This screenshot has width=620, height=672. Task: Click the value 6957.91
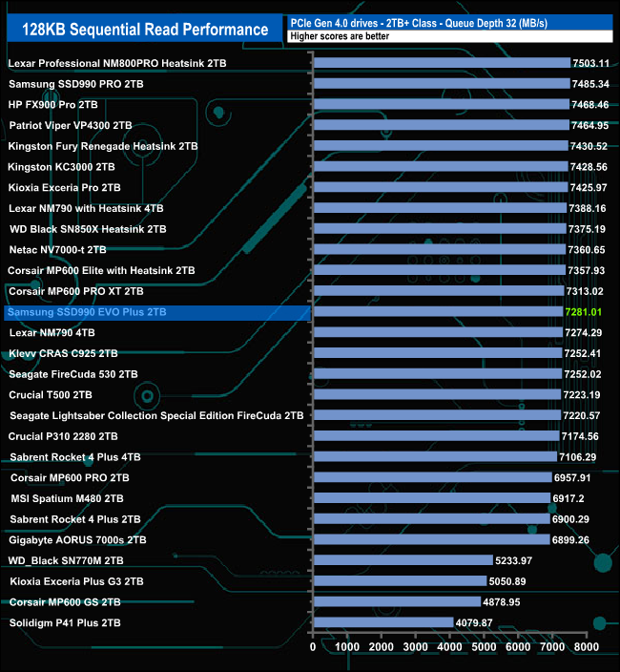click(x=572, y=478)
